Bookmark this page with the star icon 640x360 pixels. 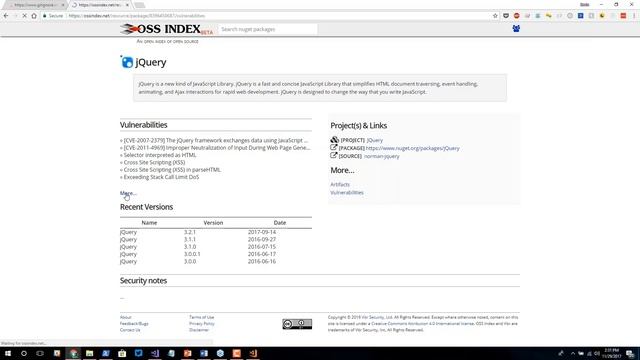pyautogui.click(x=495, y=16)
